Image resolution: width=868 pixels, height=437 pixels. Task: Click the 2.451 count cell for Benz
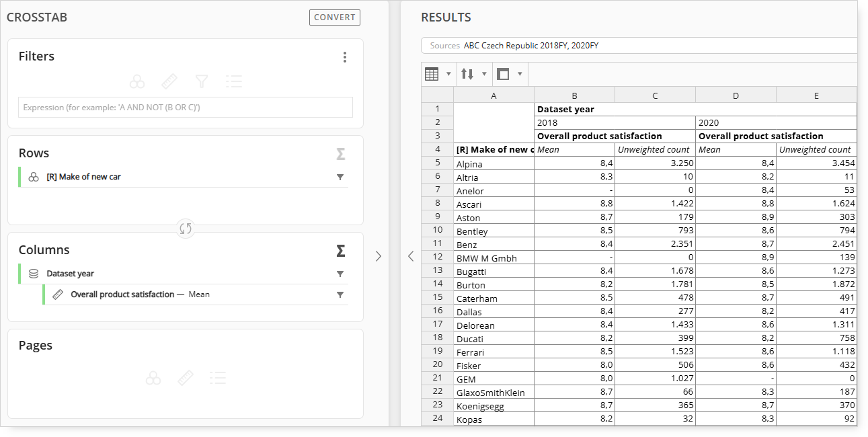point(817,243)
